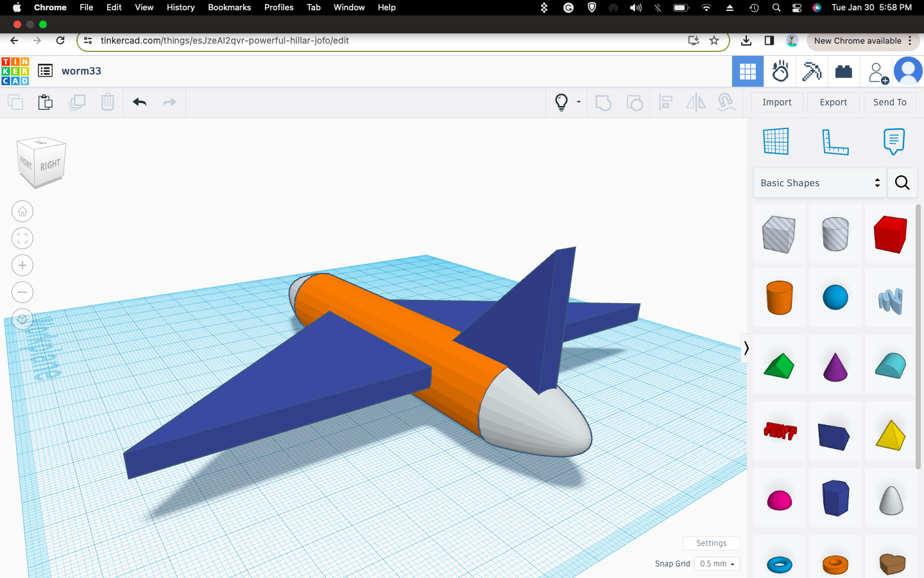The width and height of the screenshot is (924, 578).
Task: Switch to 3D design grid view
Action: [748, 71]
